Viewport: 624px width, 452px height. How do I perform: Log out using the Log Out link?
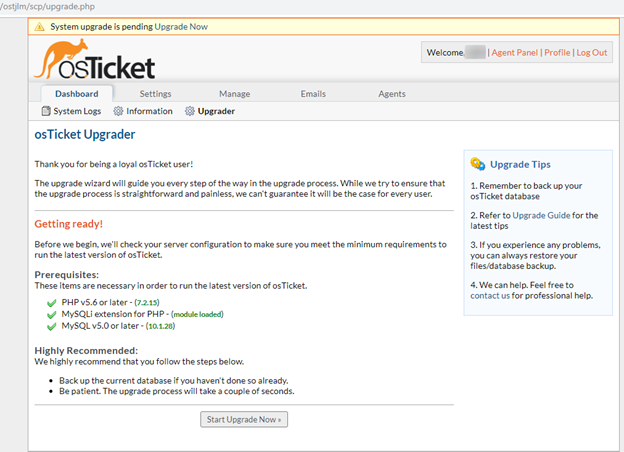point(592,53)
